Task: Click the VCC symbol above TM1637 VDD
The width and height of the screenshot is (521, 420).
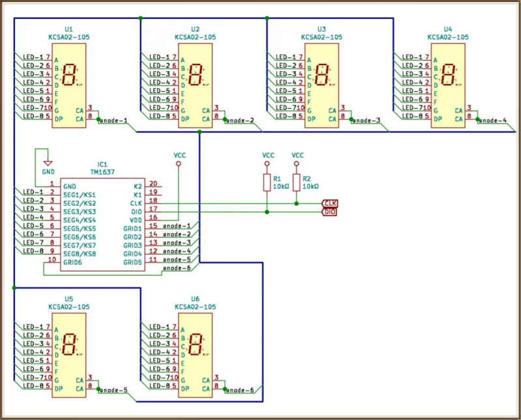Action: click(180, 159)
